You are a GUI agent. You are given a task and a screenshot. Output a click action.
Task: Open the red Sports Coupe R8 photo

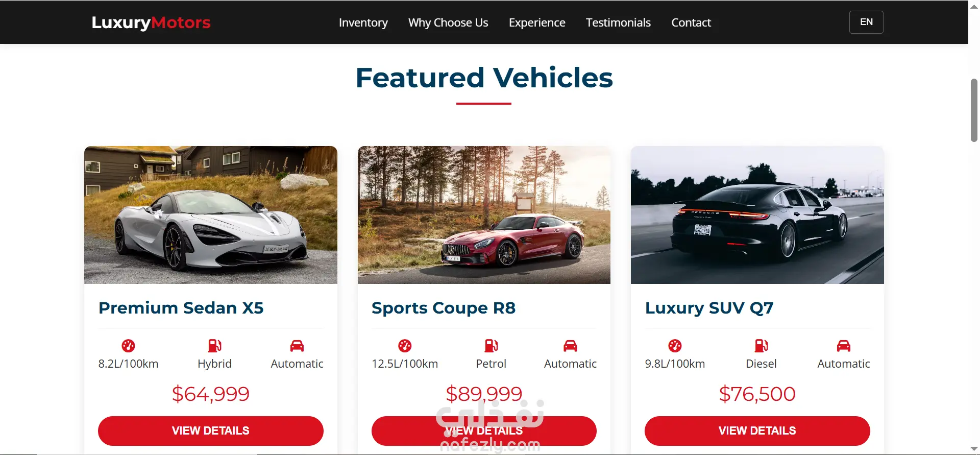coord(484,215)
